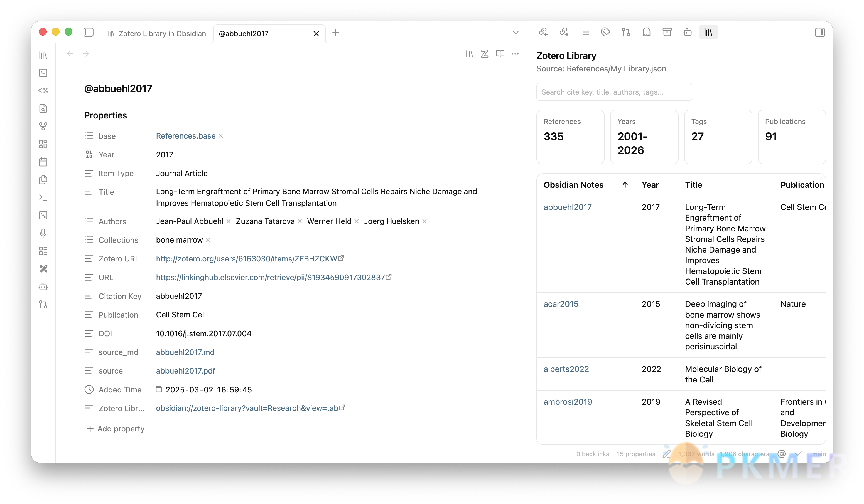Click the Zotero Z icon in note header
This screenshot has height=504, width=864.
coord(484,54)
